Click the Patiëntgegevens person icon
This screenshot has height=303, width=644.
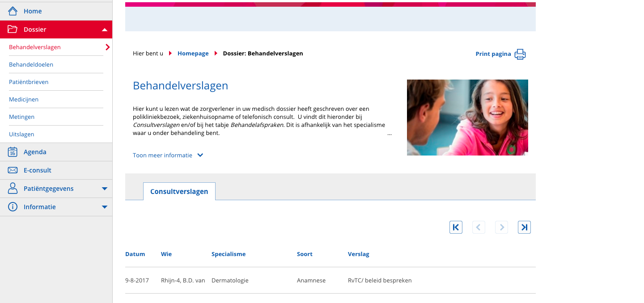13,189
